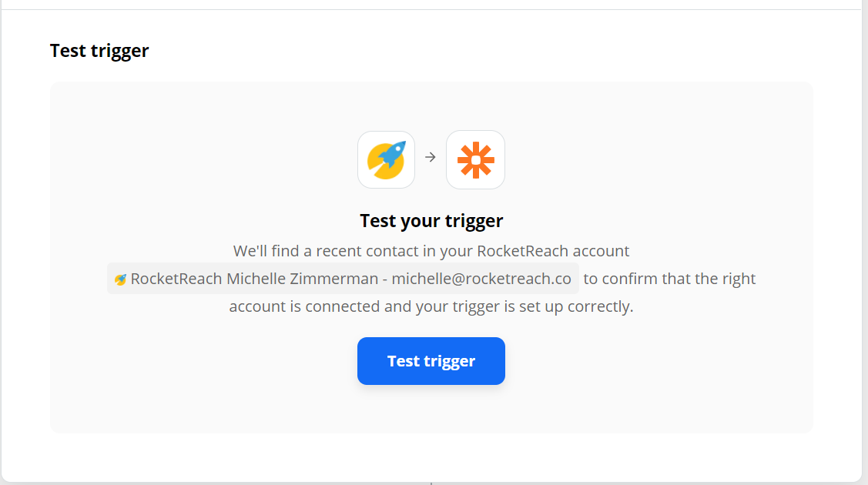Click the set up correctly line of text
This screenshot has height=485, width=868.
(x=431, y=306)
